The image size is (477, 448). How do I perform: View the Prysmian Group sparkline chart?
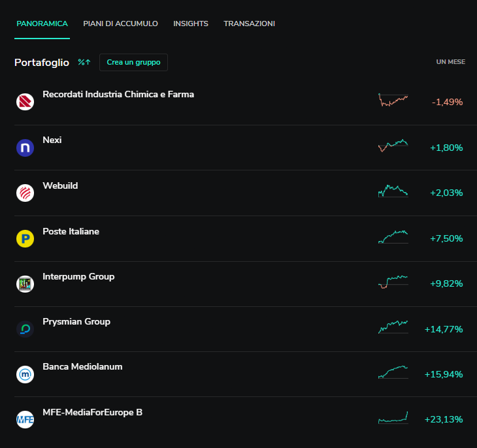tap(393, 327)
